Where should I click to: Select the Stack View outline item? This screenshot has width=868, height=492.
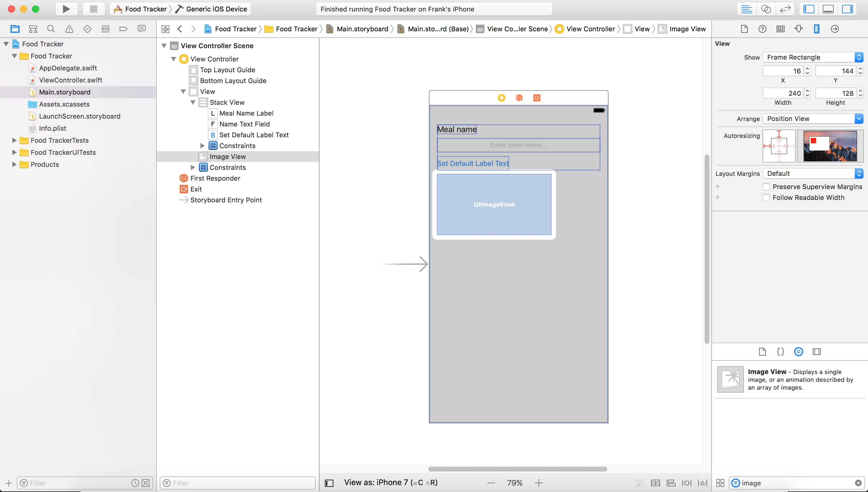pos(227,102)
